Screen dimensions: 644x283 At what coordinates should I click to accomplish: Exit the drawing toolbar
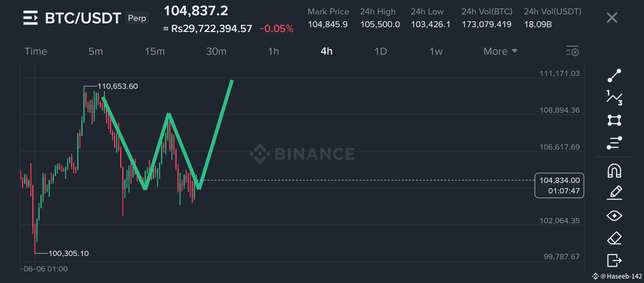pyautogui.click(x=614, y=260)
